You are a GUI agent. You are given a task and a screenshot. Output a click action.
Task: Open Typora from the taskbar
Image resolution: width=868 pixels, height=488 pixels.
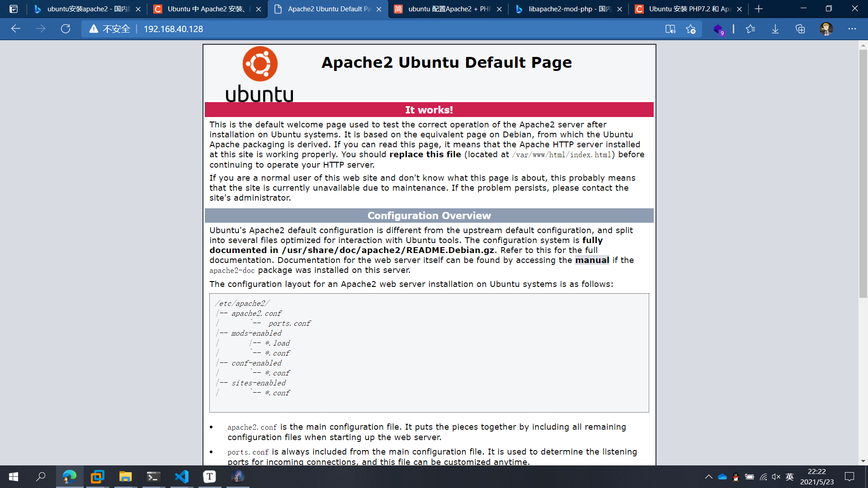click(209, 477)
